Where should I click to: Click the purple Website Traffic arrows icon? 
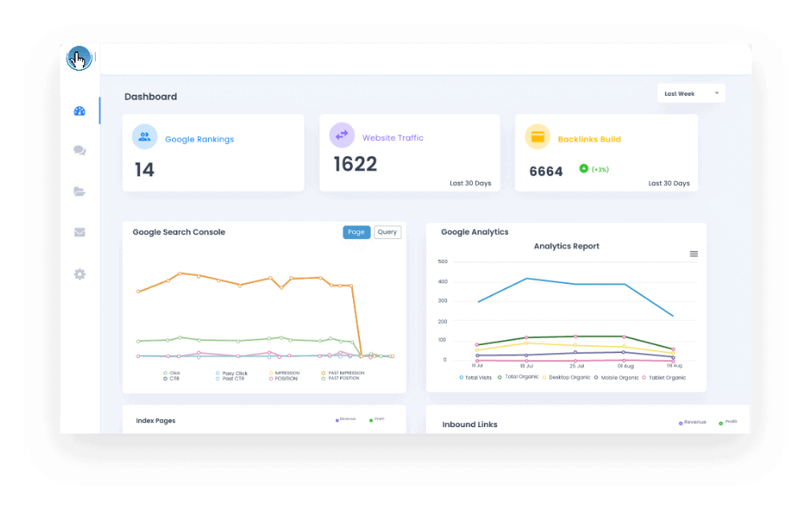pyautogui.click(x=342, y=134)
